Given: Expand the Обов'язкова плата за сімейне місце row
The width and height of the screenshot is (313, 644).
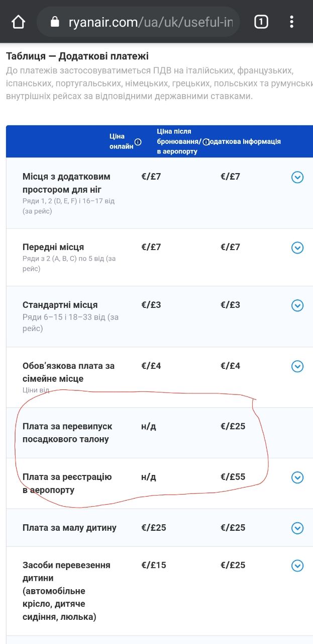Looking at the screenshot, I should [297, 366].
